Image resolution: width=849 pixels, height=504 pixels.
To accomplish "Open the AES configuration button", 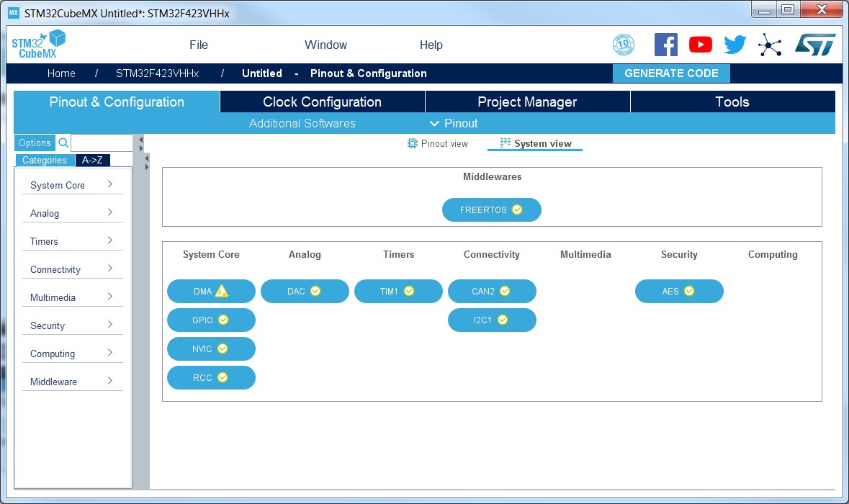I will pos(679,292).
